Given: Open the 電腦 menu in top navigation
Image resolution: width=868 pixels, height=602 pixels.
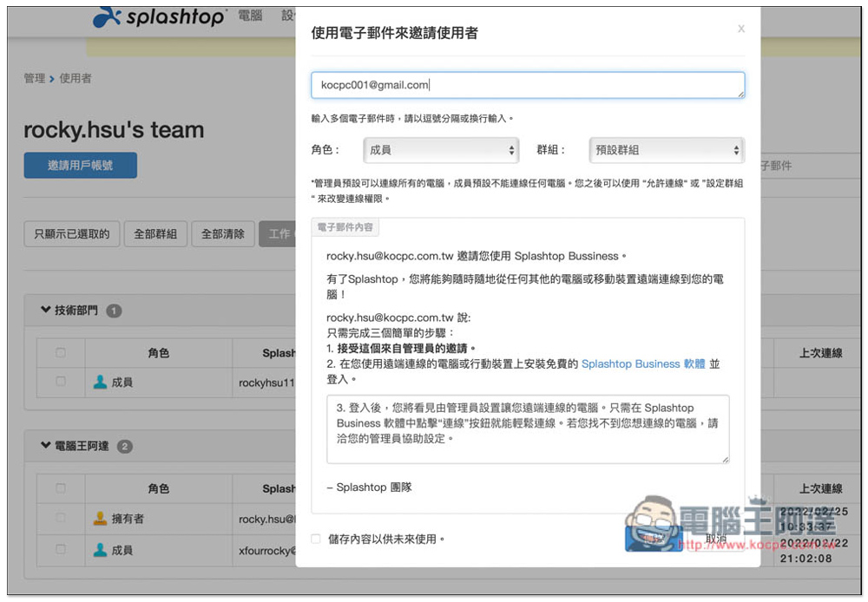Looking at the screenshot, I should tap(250, 16).
